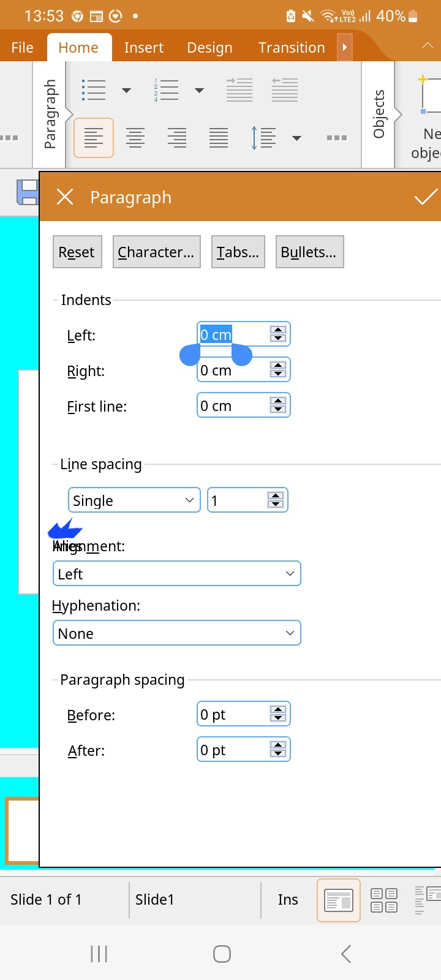441x980 pixels.
Task: Click the decrease indent icon
Action: tap(285, 90)
